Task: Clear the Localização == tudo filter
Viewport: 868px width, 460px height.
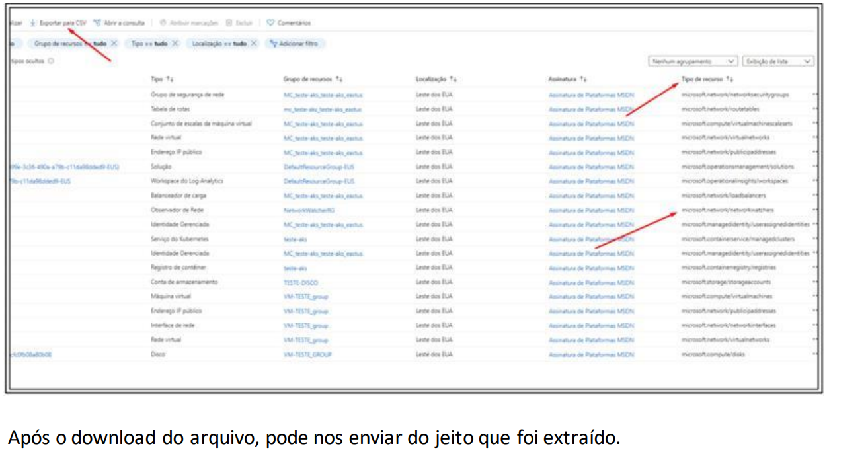Action: click(255, 44)
